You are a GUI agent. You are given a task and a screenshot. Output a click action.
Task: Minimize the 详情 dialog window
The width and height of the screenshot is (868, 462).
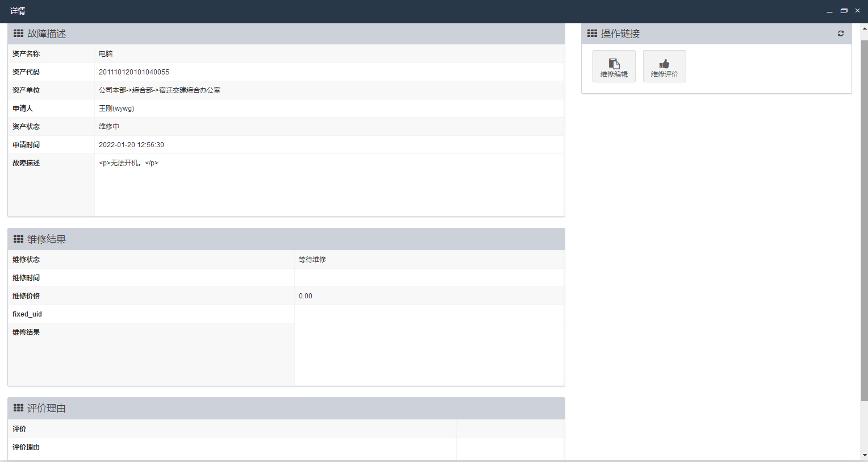click(x=829, y=11)
